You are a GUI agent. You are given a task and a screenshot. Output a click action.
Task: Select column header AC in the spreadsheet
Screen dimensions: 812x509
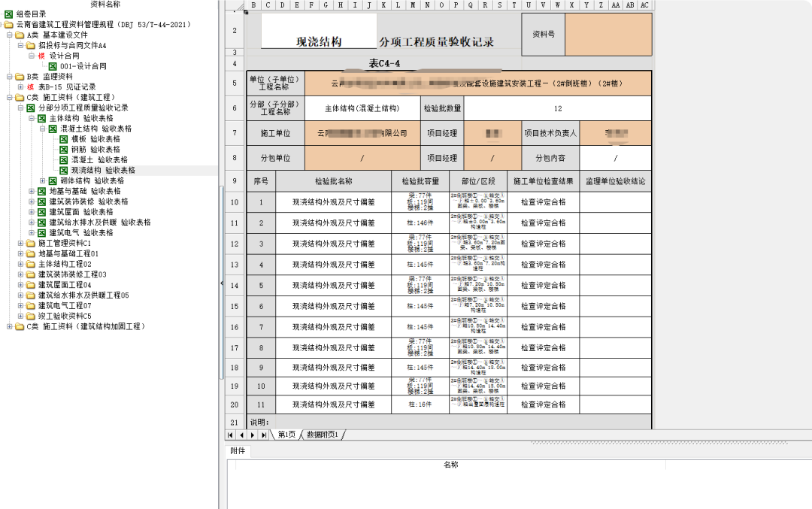pos(644,5)
